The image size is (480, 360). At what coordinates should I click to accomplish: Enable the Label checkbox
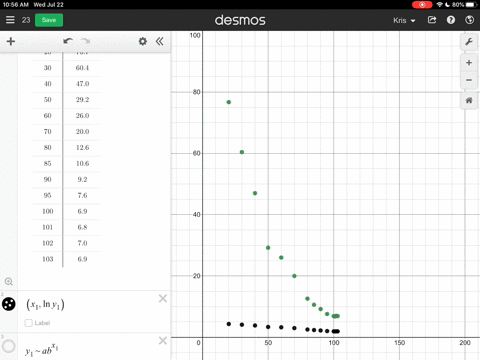(29, 323)
